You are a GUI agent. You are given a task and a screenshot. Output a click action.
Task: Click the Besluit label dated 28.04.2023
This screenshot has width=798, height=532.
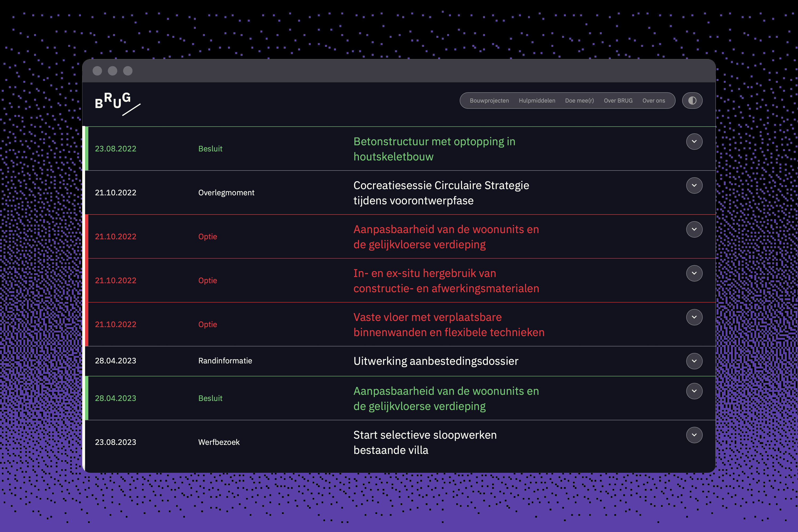210,398
